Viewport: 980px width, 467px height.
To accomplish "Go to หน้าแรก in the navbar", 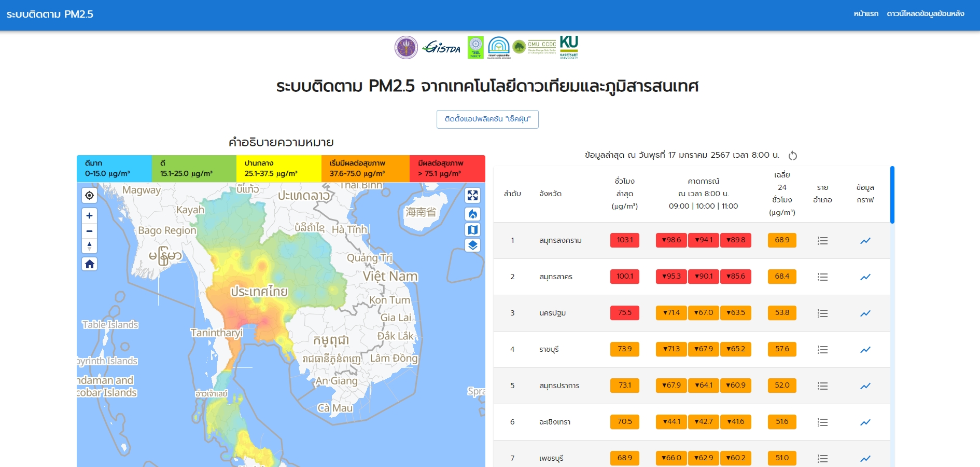I will (866, 14).
